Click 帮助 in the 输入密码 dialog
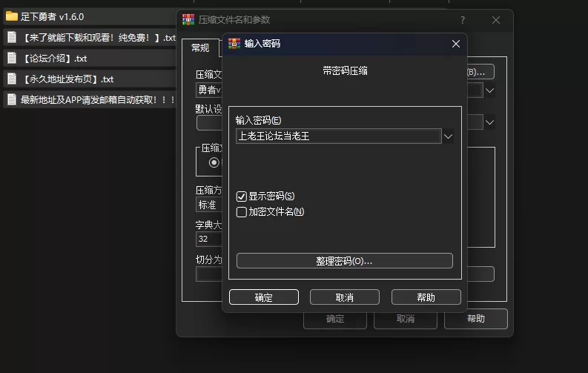The image size is (588, 373). pyautogui.click(x=426, y=297)
